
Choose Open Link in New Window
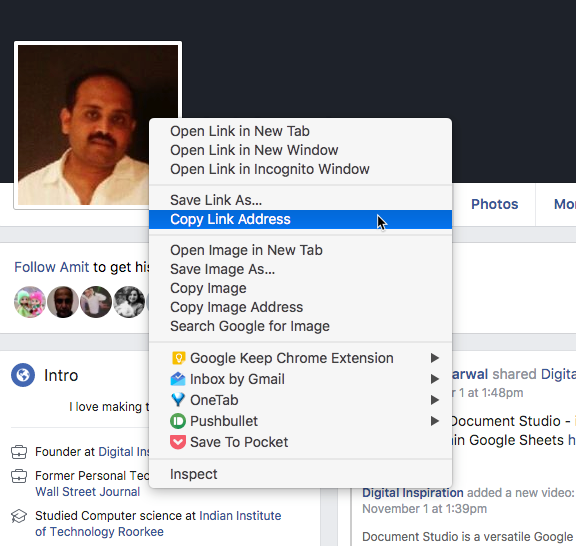[300, 150]
